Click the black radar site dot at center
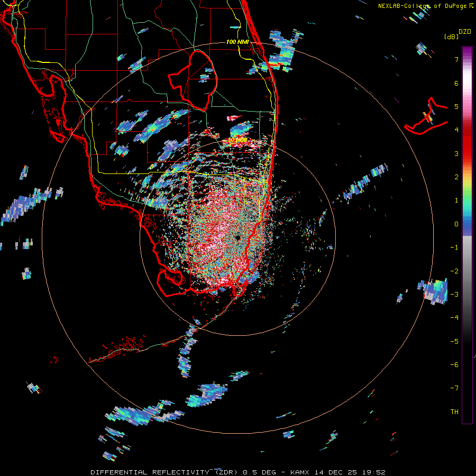 237,237
